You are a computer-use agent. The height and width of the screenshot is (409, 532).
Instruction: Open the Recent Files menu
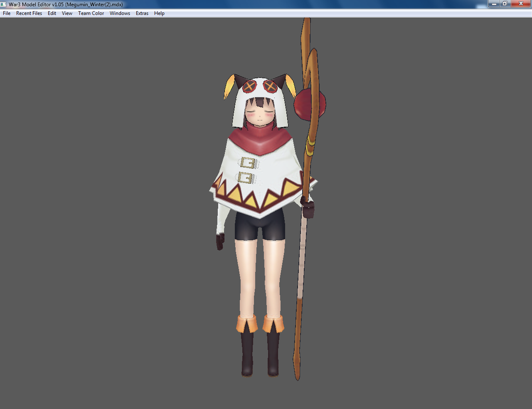[29, 13]
